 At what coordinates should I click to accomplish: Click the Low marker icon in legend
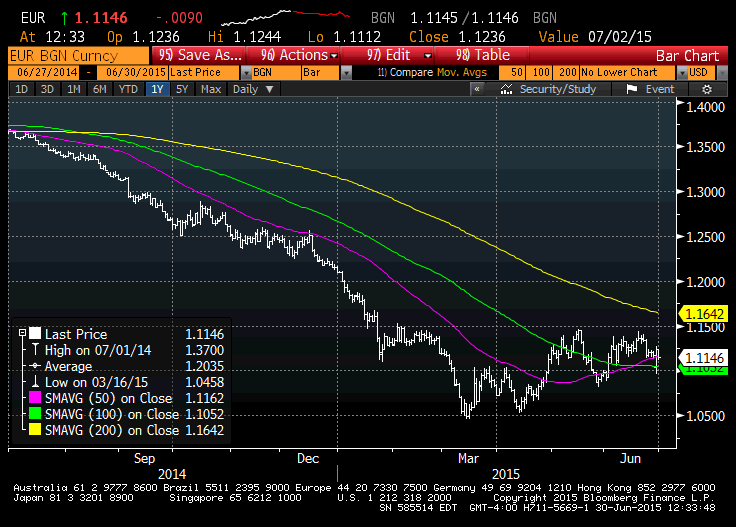pos(34,382)
